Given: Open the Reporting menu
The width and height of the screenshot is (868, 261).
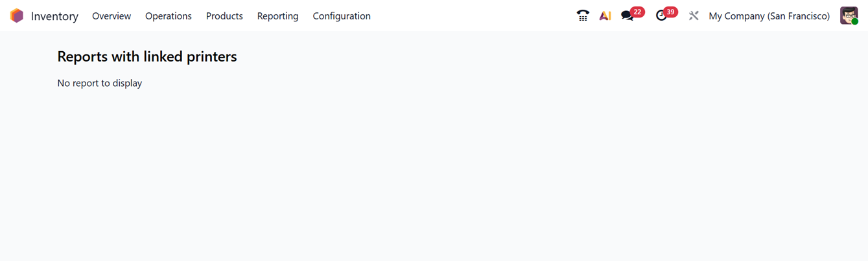Looking at the screenshot, I should pyautogui.click(x=277, y=16).
